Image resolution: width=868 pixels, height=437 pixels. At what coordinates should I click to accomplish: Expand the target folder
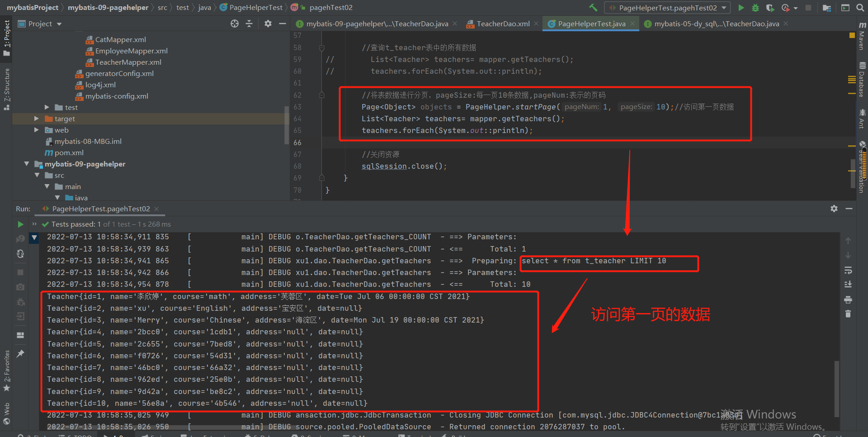[x=37, y=119]
